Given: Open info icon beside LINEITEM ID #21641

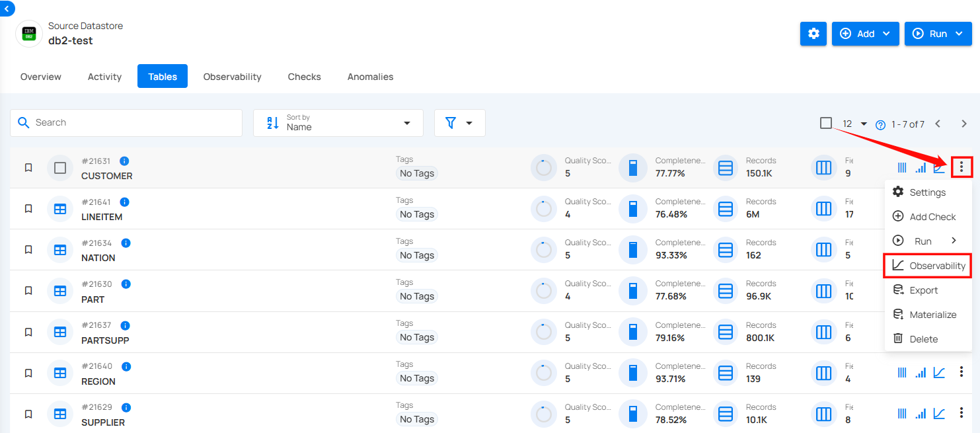Looking at the screenshot, I should point(124,202).
